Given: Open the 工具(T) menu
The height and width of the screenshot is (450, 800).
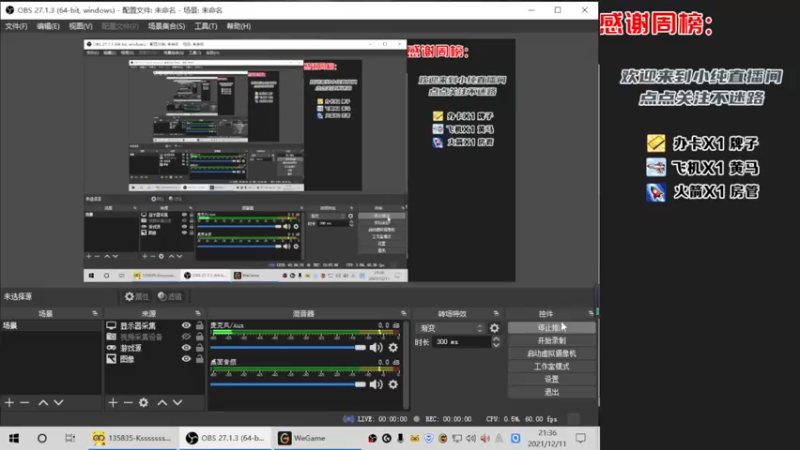Looking at the screenshot, I should click(x=206, y=26).
